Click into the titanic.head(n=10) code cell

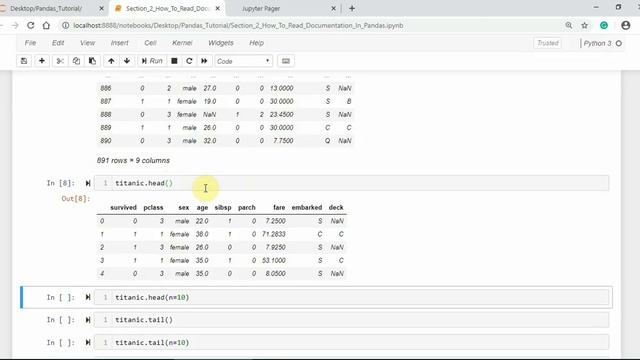[x=351, y=297]
